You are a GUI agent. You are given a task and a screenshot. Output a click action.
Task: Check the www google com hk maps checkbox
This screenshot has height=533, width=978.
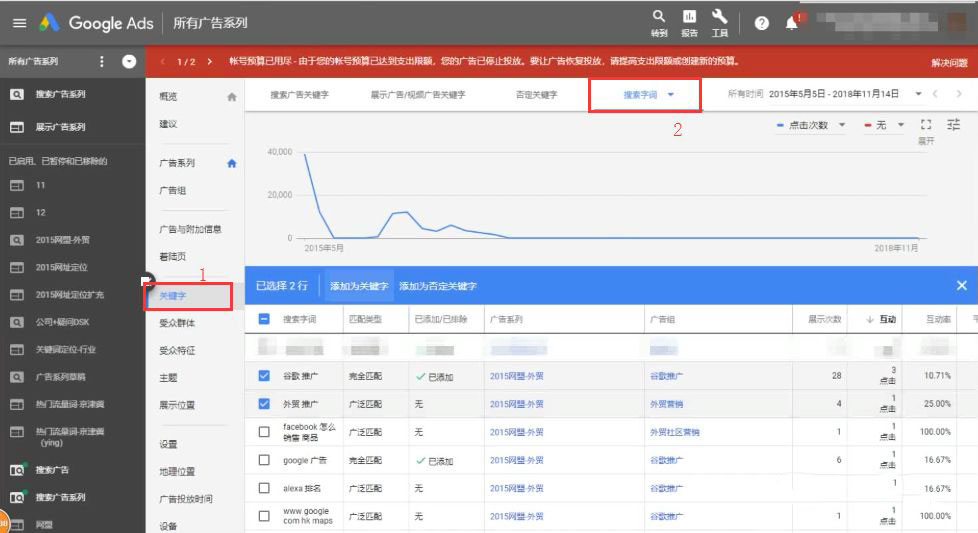click(x=264, y=516)
